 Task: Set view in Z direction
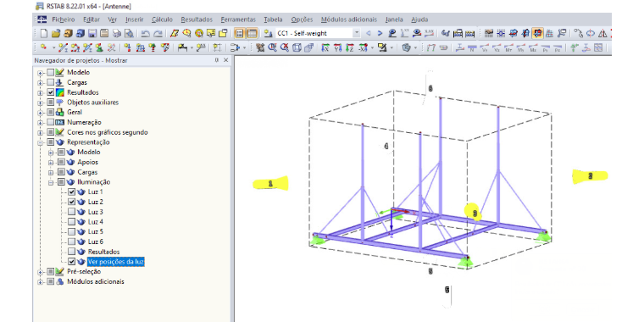click(x=349, y=47)
